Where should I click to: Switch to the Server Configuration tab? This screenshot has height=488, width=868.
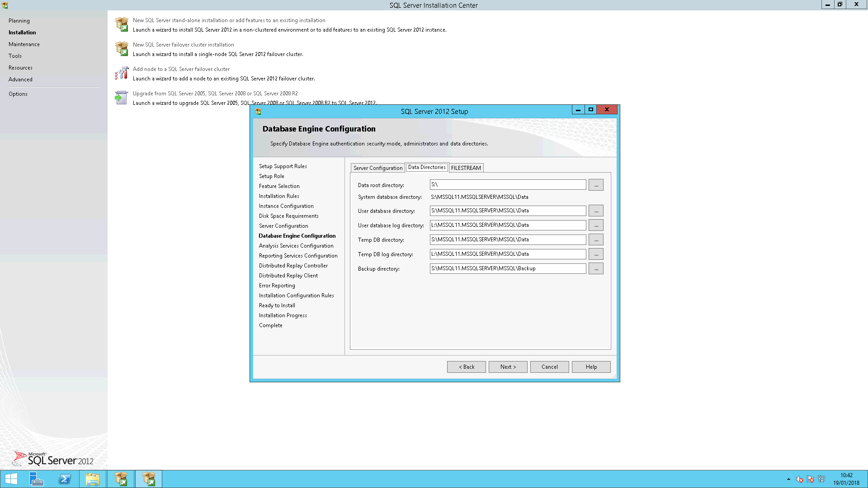(377, 168)
